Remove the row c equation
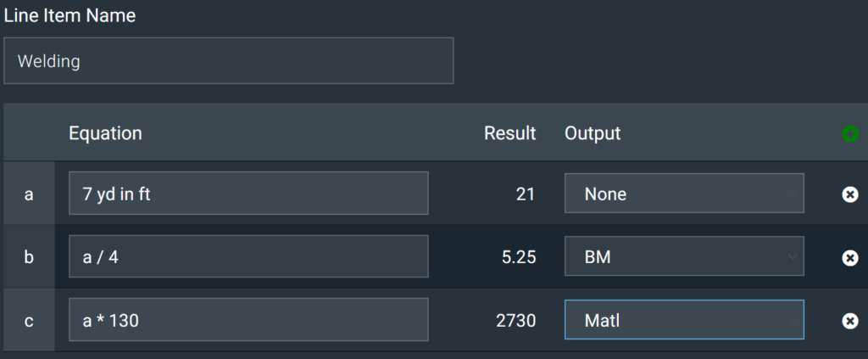Screen dimensions: 868x359 (850, 320)
